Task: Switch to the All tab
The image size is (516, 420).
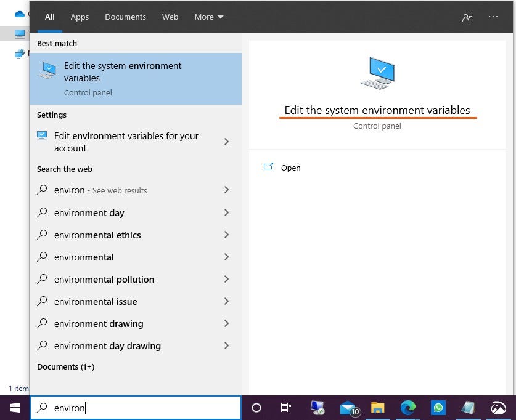Action: 50,17
